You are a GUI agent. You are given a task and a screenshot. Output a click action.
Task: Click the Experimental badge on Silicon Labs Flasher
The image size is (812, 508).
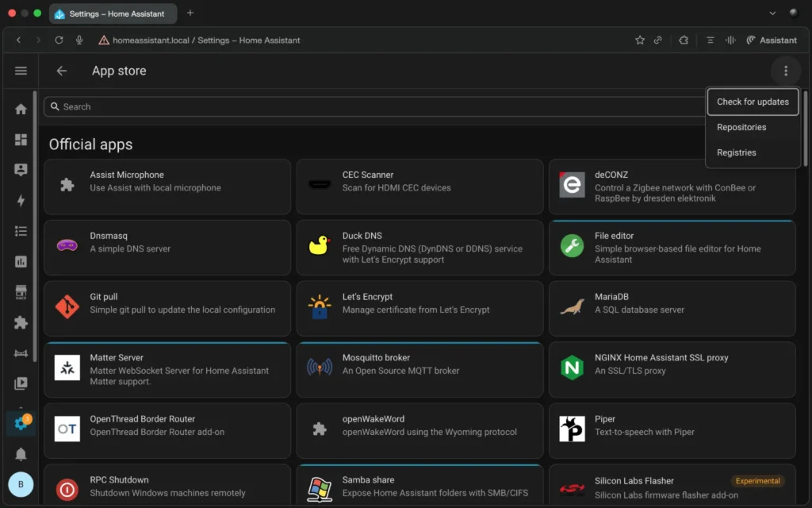tap(757, 480)
